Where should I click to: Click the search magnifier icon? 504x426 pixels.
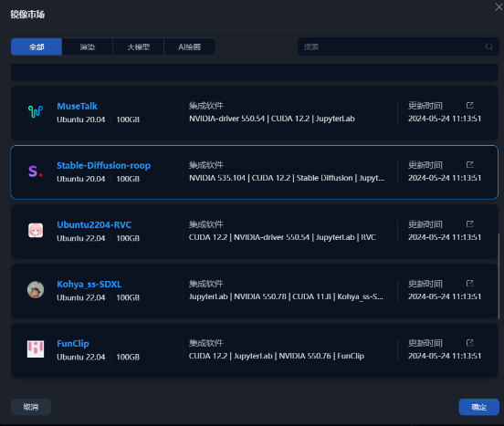(x=488, y=47)
